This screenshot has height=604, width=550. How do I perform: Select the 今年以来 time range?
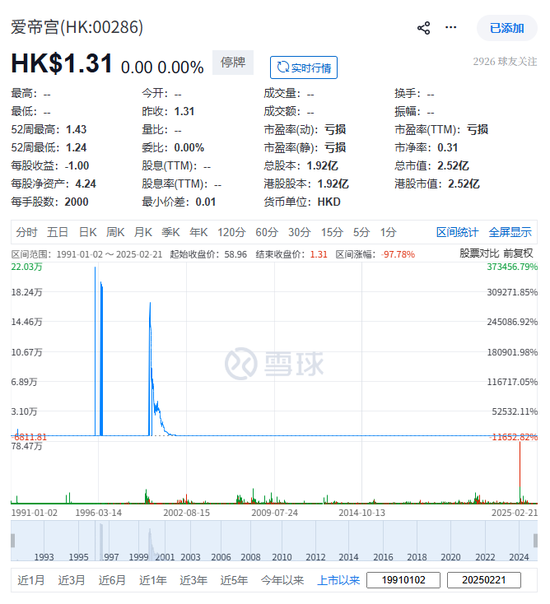282,580
